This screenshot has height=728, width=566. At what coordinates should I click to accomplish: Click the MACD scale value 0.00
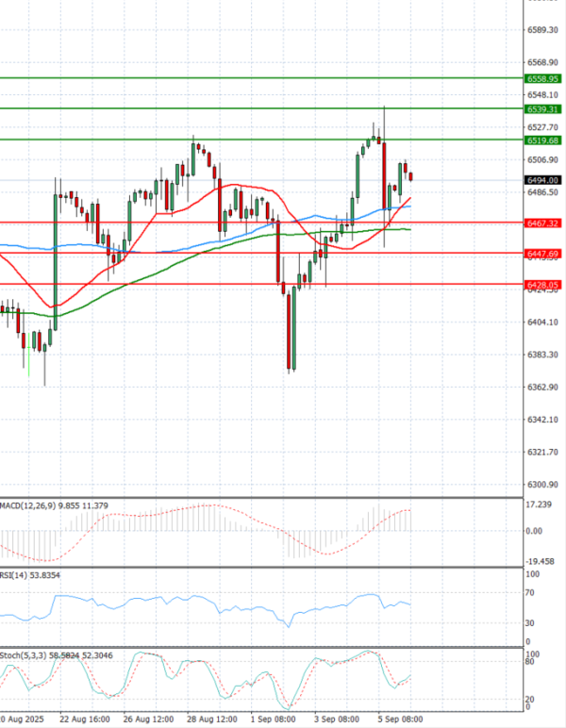click(534, 531)
